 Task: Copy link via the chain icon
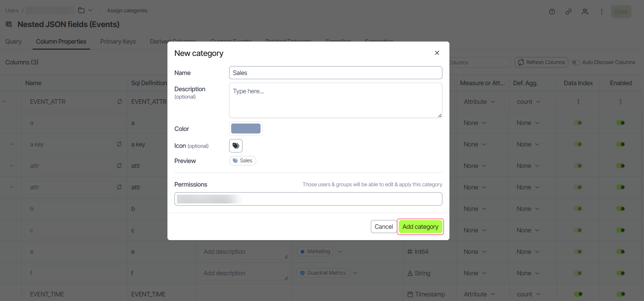(569, 12)
